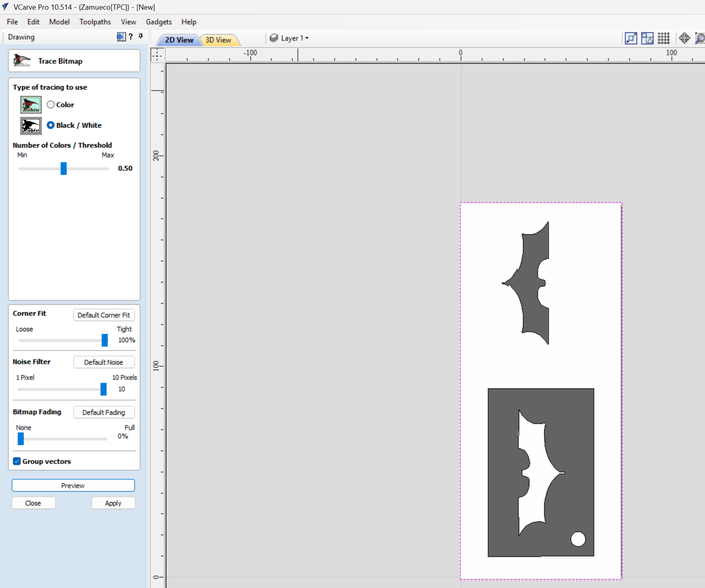Click the 100% corner fit value
Screen dimensions: 705x588
(x=126, y=340)
